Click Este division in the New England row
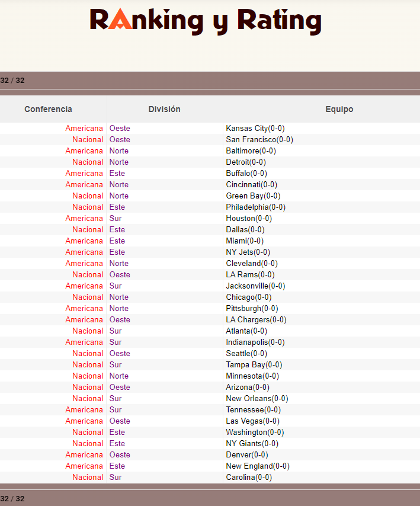The height and width of the screenshot is (506, 420). click(117, 466)
